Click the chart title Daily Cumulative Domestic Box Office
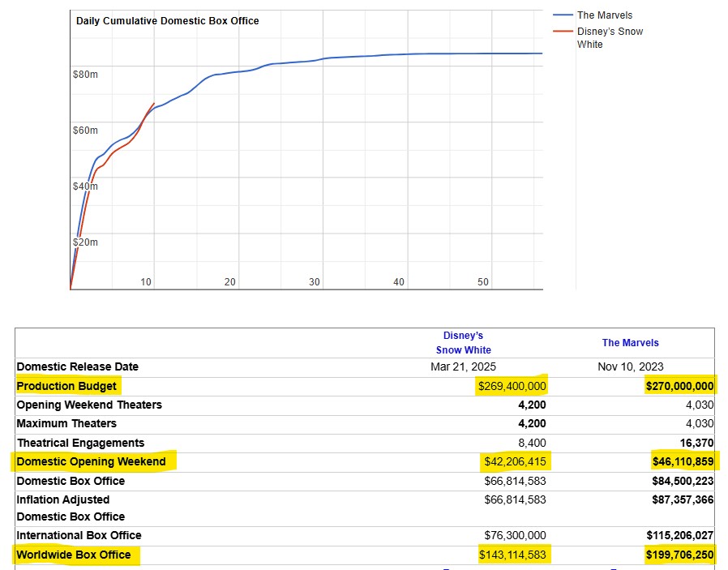The height and width of the screenshot is (570, 728). click(x=167, y=20)
